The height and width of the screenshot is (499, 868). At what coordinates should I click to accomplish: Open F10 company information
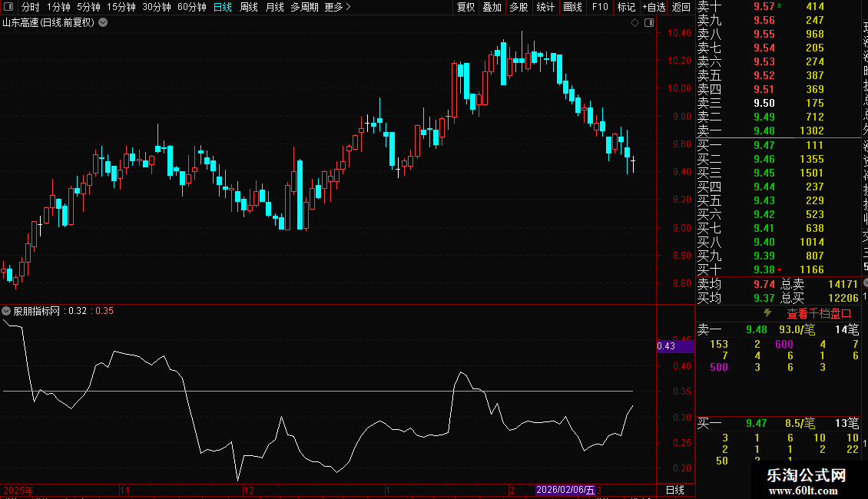click(599, 7)
